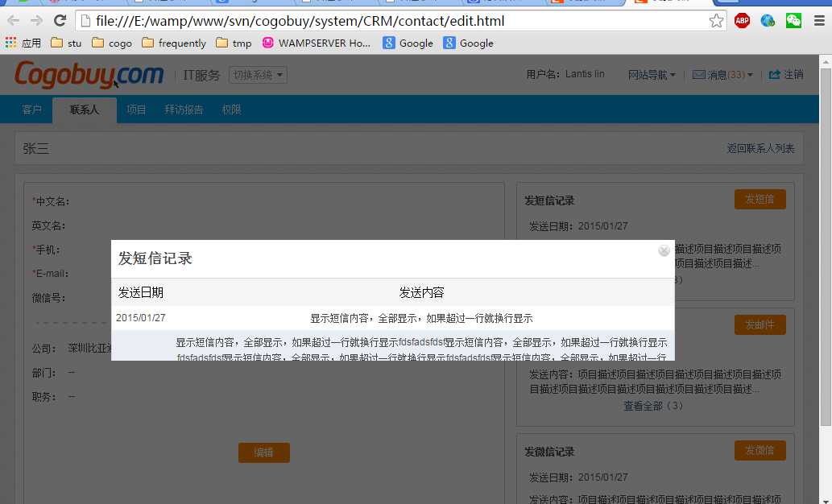
Task: Open the globe extension icon
Action: tap(768, 21)
